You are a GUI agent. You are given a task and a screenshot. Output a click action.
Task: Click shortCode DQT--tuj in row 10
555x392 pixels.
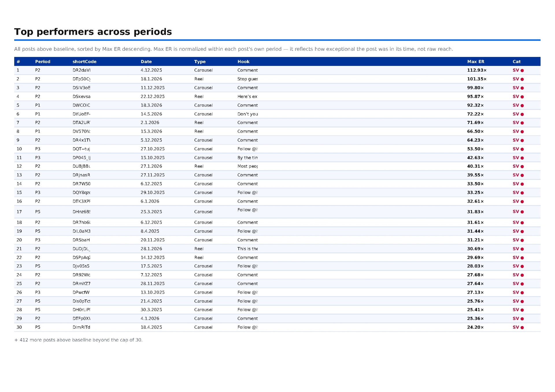[x=81, y=149]
